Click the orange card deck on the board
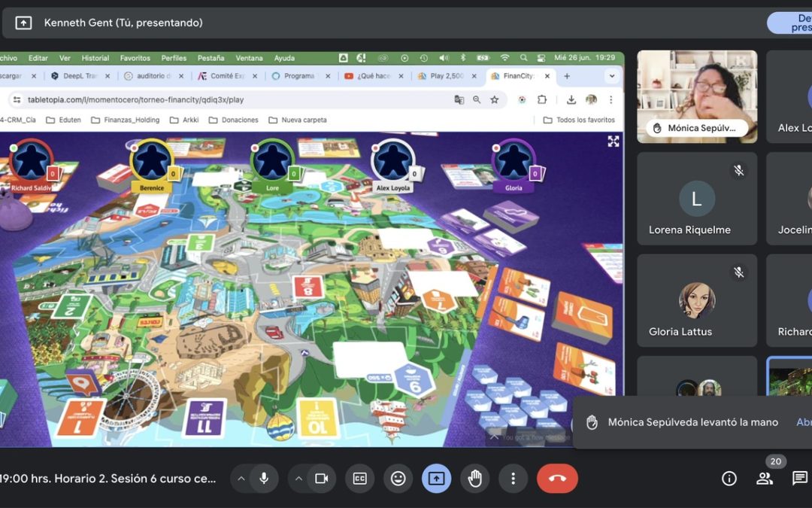 583,316
